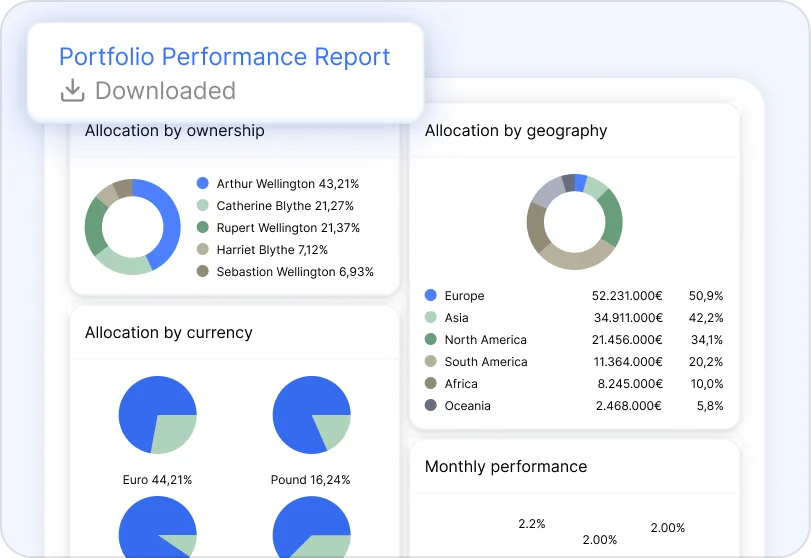Select the Allocation by ownership heading

[175, 130]
